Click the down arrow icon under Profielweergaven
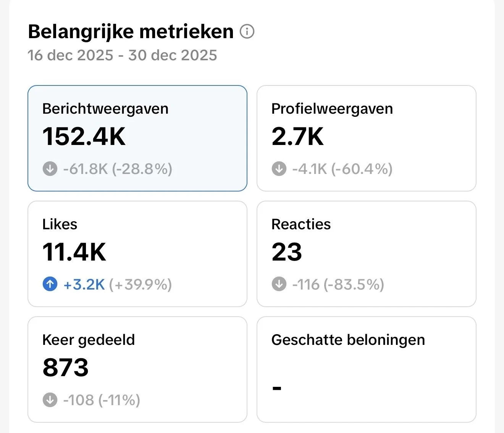The height and width of the screenshot is (433, 504). click(279, 169)
